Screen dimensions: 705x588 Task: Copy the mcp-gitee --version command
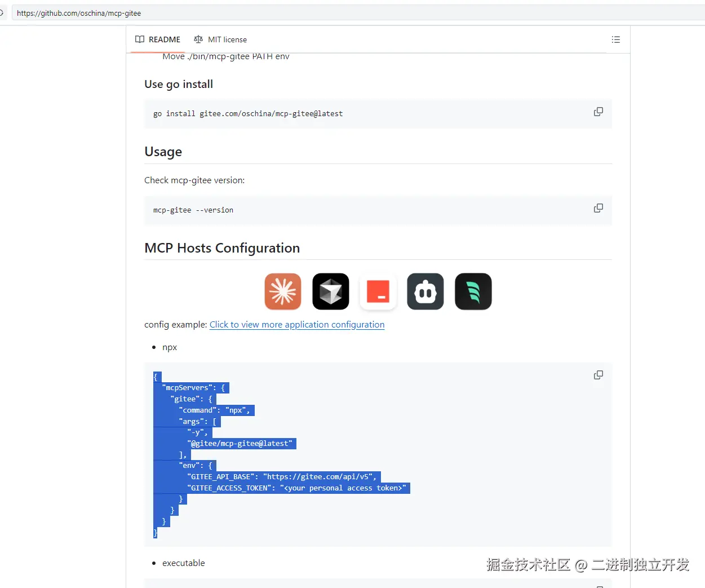tap(598, 208)
